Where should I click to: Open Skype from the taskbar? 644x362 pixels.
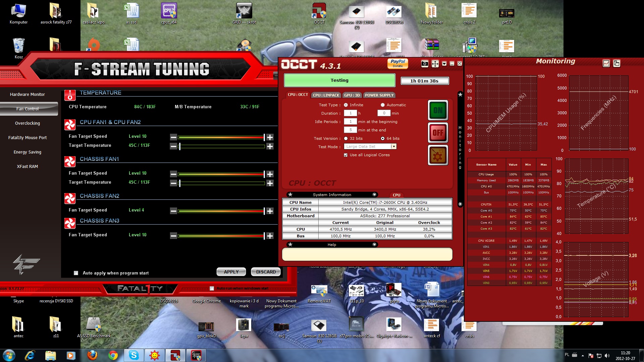pyautogui.click(x=133, y=355)
